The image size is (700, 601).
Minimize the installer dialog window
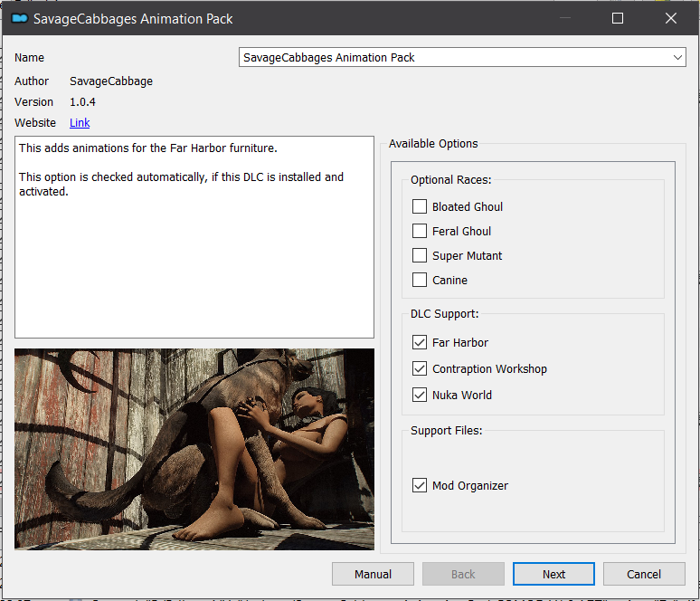565,18
